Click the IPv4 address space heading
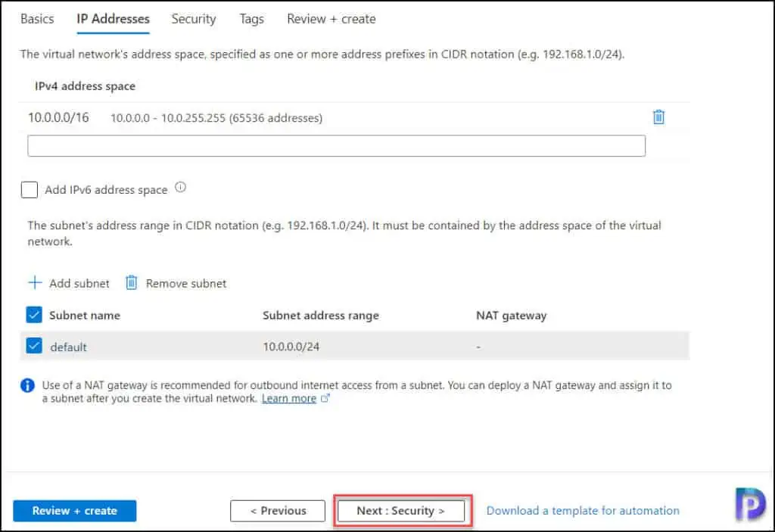This screenshot has width=775, height=532. [85, 86]
